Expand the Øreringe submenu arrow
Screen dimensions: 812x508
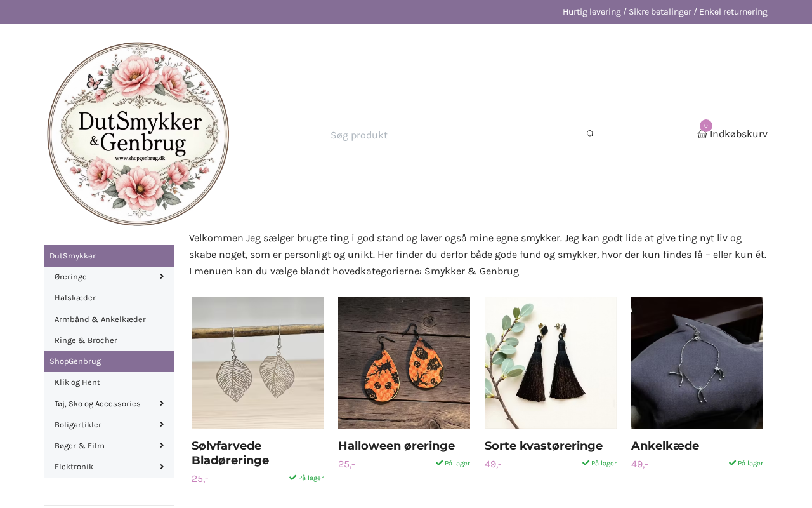162,276
